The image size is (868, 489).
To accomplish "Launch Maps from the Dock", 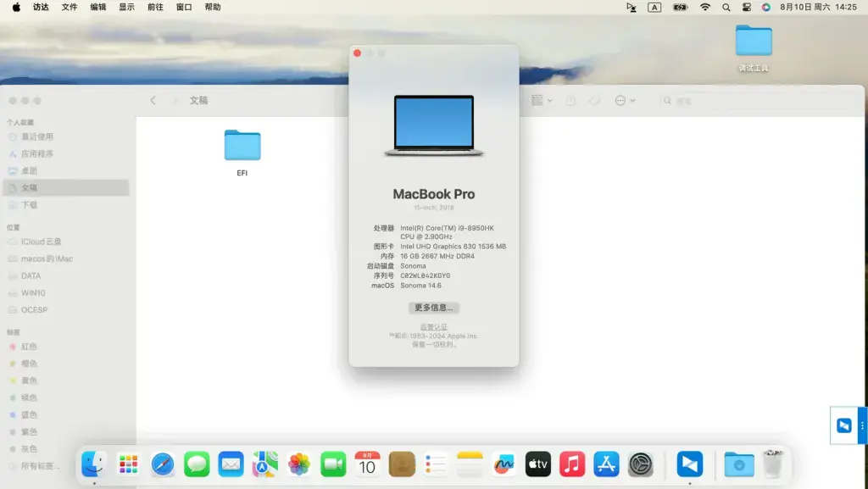I will point(265,464).
